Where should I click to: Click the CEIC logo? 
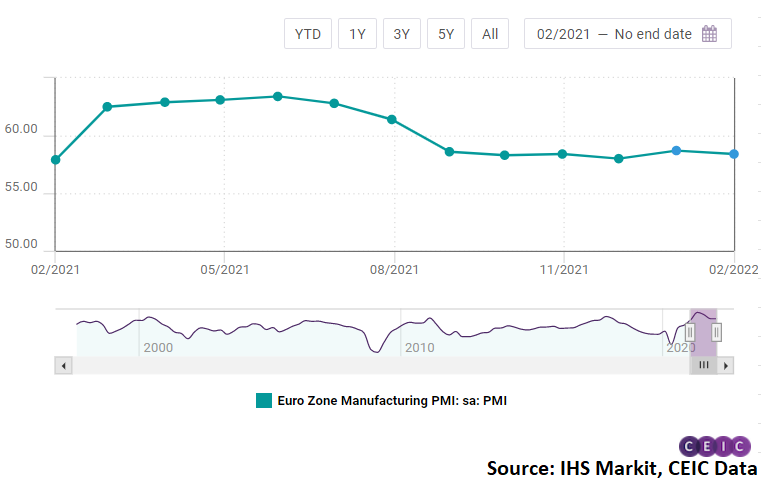coord(714,446)
